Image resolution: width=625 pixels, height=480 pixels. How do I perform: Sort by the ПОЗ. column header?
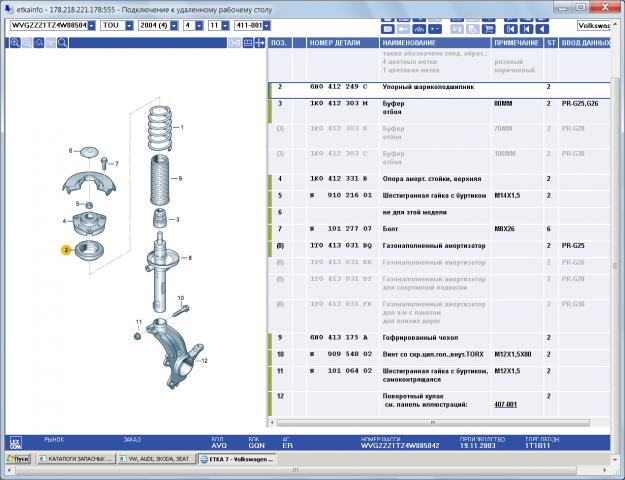280,43
